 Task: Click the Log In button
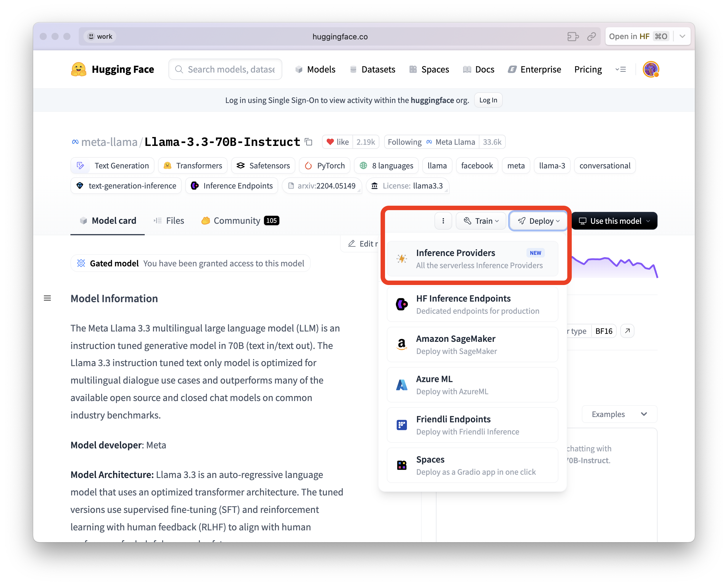point(488,100)
